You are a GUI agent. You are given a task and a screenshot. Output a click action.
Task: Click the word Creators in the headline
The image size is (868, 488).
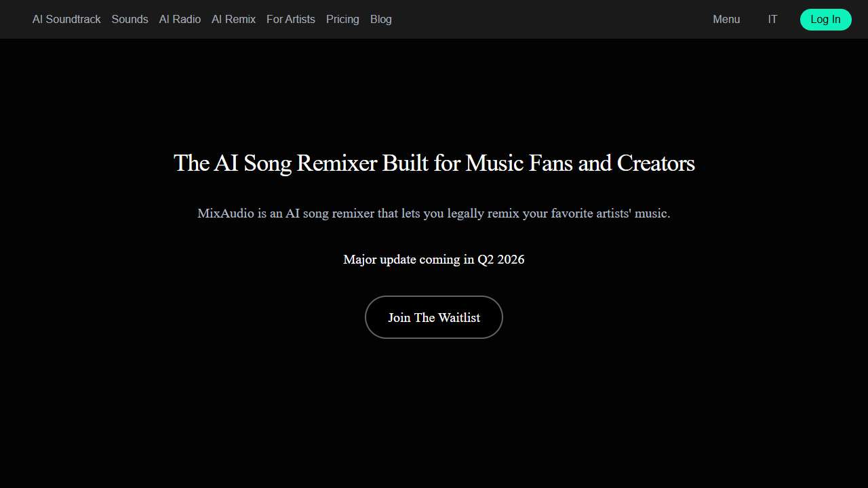coord(655,163)
